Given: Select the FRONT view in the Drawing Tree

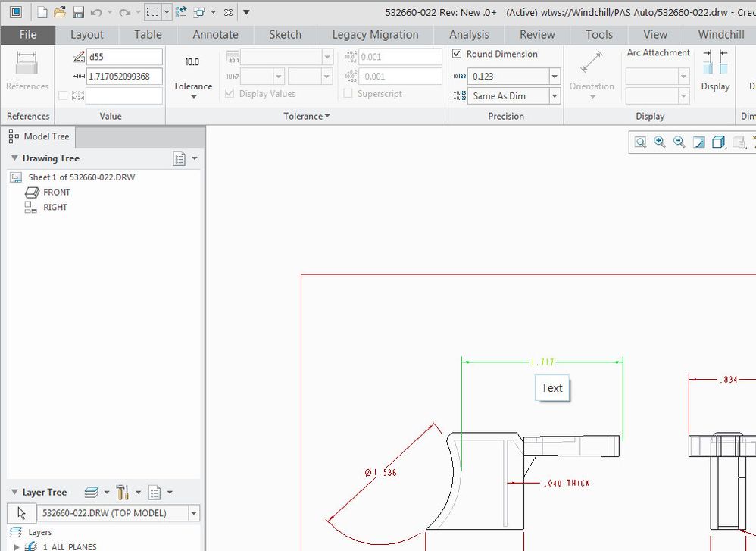Looking at the screenshot, I should coord(56,193).
